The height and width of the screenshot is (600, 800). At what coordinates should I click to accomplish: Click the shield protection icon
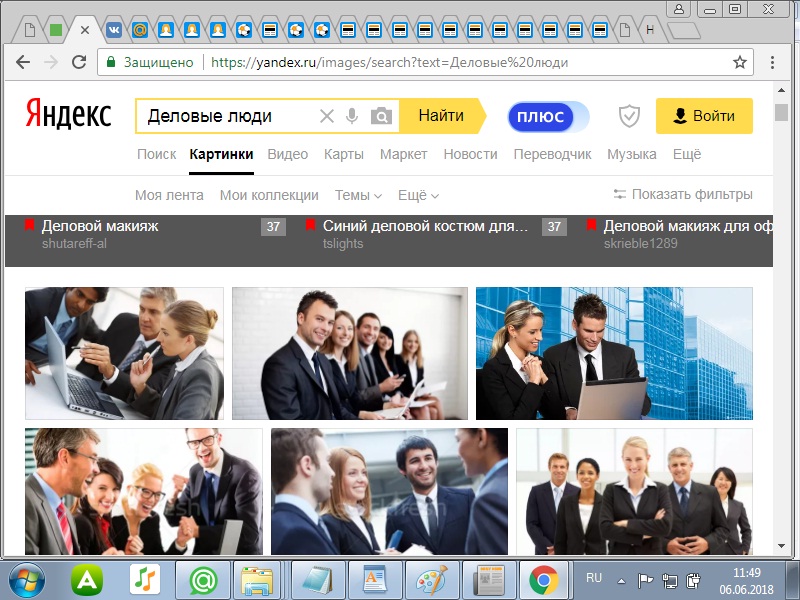pyautogui.click(x=628, y=116)
